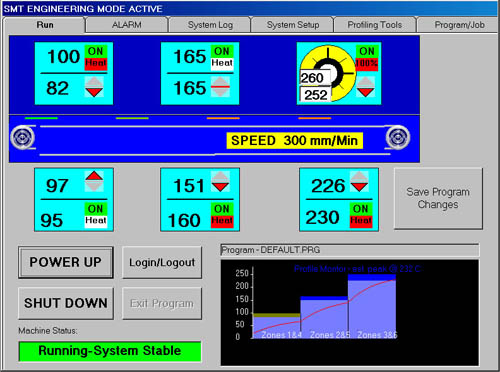Viewport: 500px width, 372px height.
Task: Click the SPEED 300 mm/Min display
Action: (295, 141)
